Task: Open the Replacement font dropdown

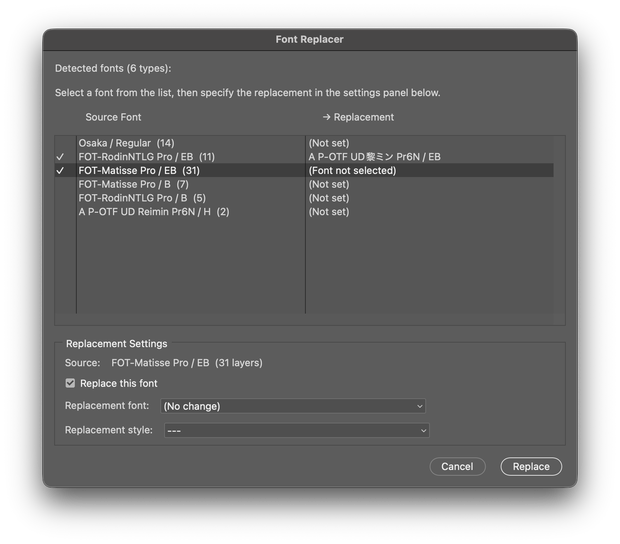Action: (x=293, y=406)
